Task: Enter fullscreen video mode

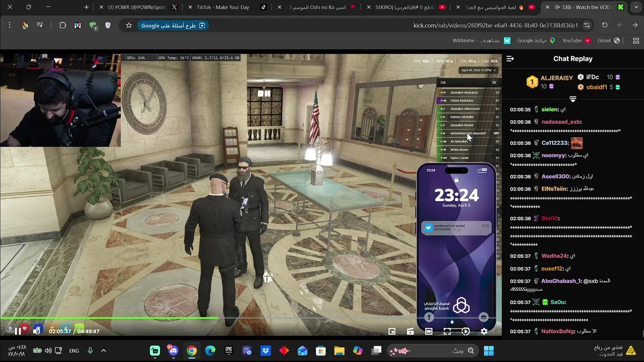Action: tap(447, 331)
